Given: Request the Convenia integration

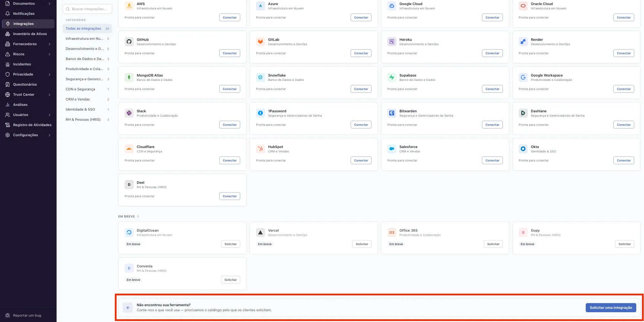Looking at the screenshot, I should (230, 280).
